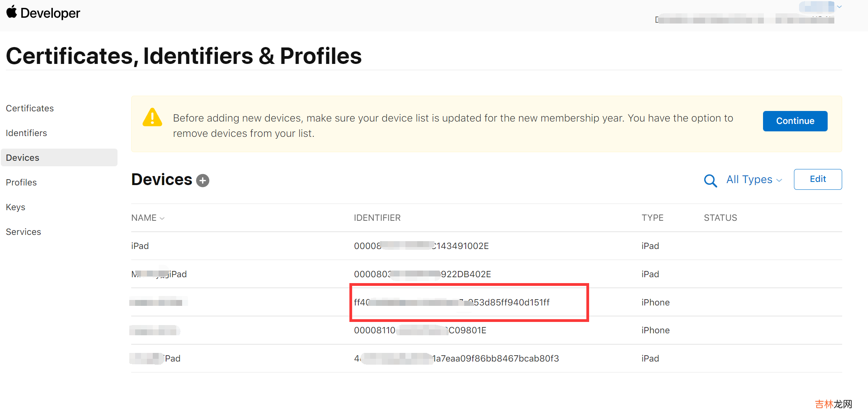Add a new device with plus icon
The width and height of the screenshot is (868, 418).
203,180
